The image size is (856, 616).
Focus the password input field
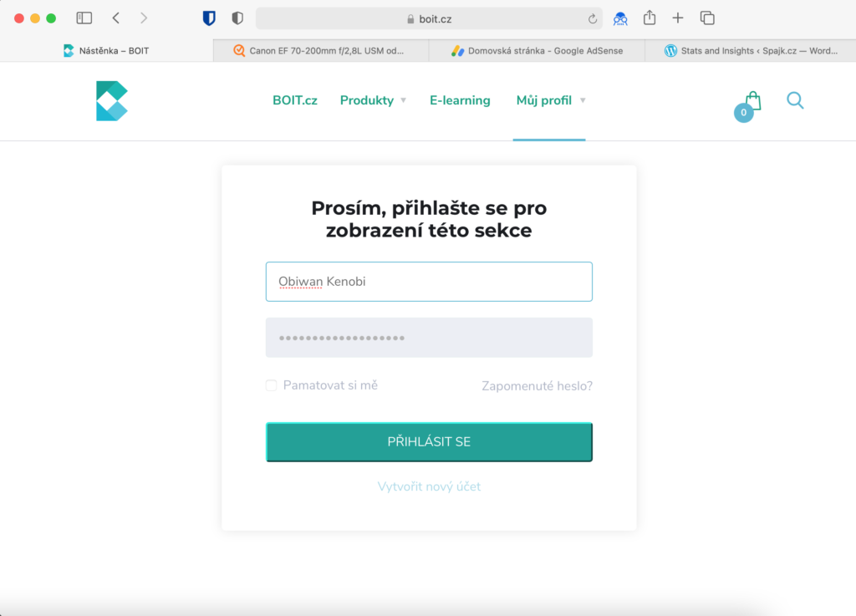[x=429, y=338]
